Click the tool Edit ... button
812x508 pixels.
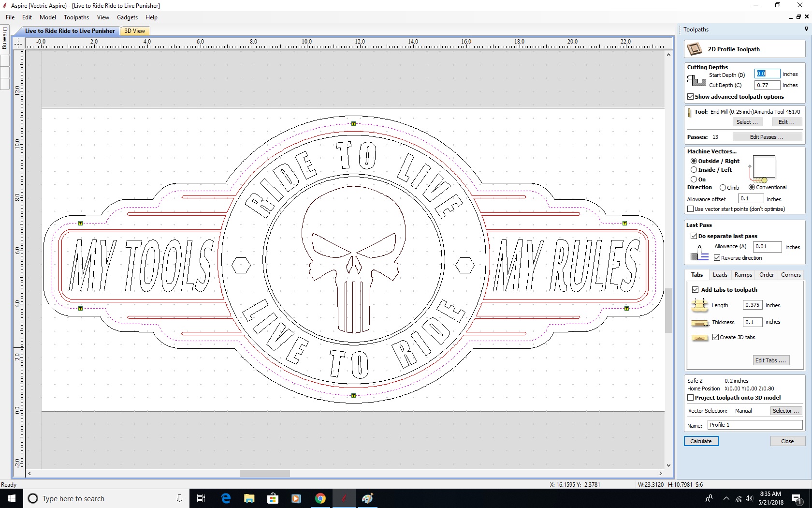coord(786,122)
